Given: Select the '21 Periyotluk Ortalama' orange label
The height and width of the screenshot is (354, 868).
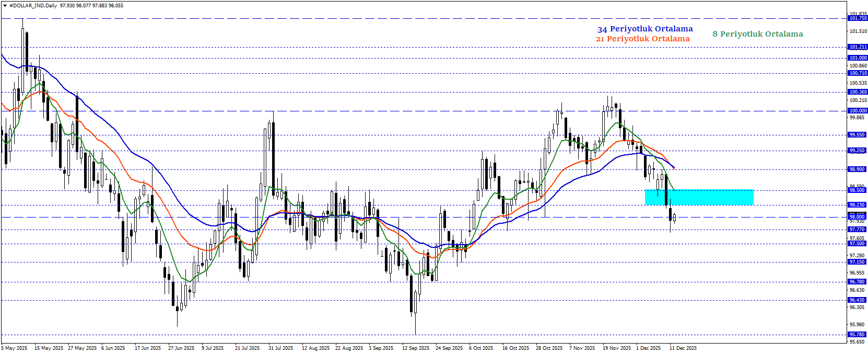Looking at the screenshot, I should coord(642,39).
